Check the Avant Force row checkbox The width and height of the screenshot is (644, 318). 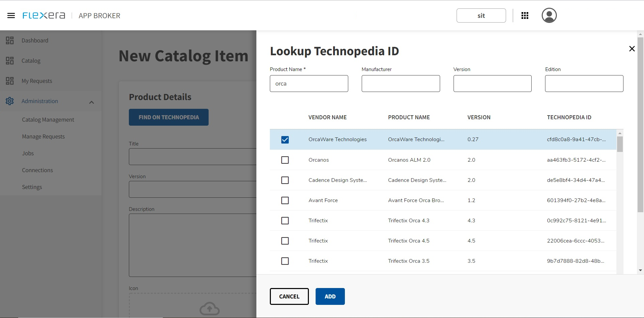(285, 200)
